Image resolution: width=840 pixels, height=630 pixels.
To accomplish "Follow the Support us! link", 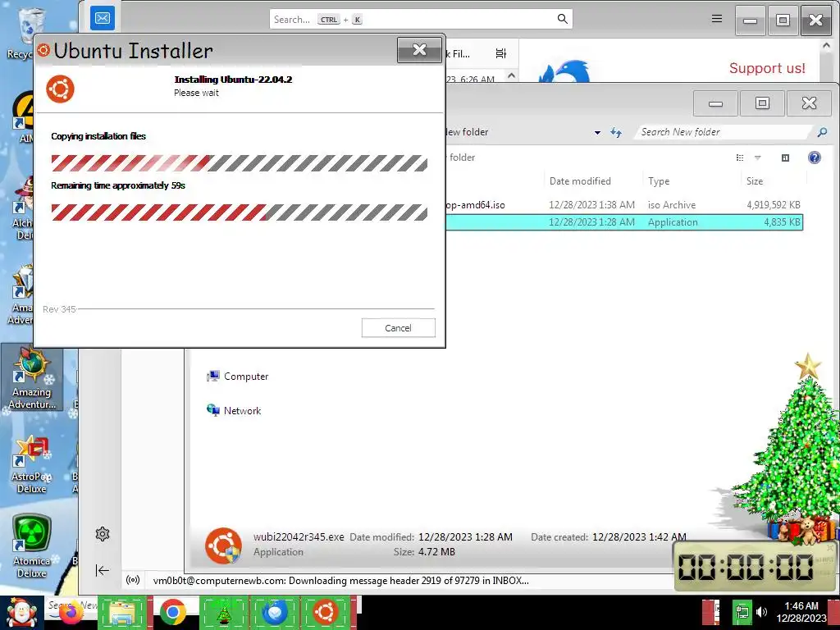I will point(767,68).
